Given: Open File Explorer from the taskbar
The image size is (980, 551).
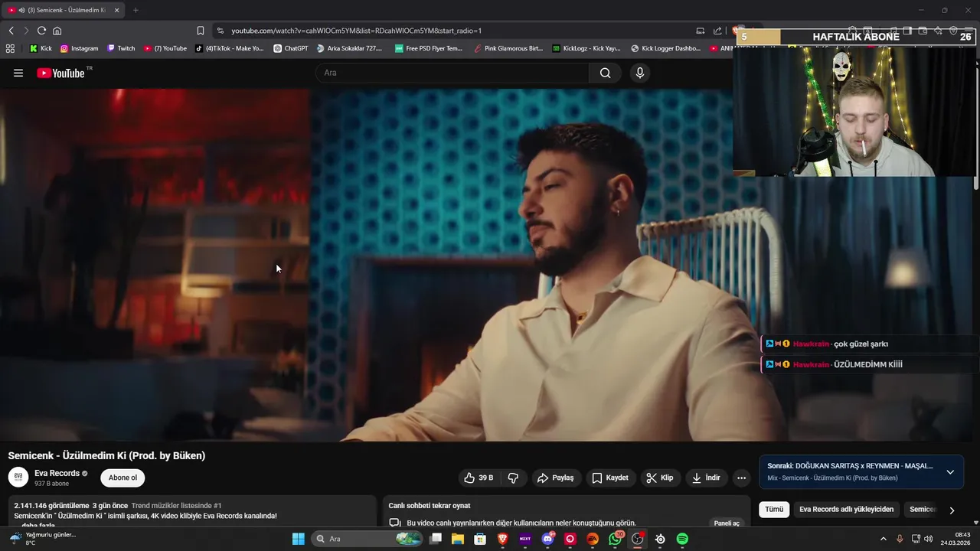Looking at the screenshot, I should point(458,539).
